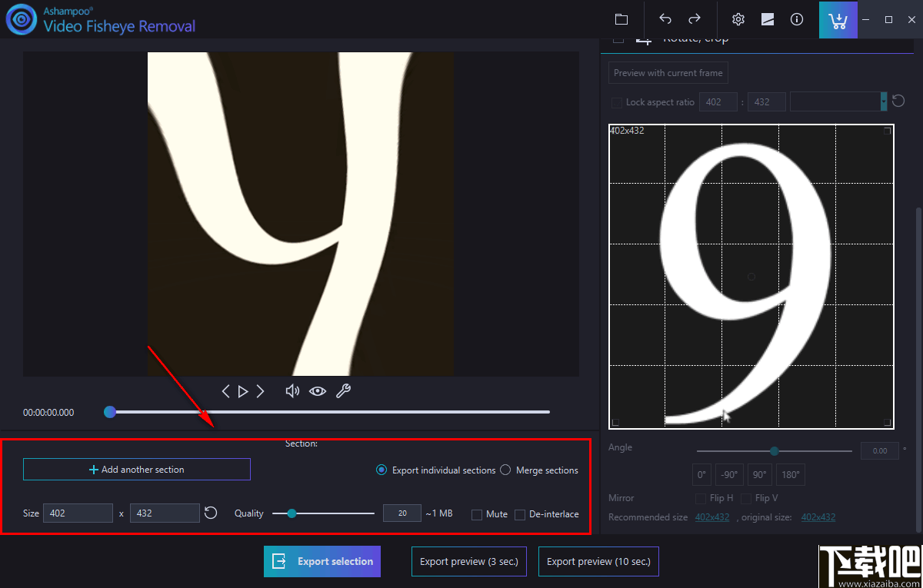Click the Export selection button

pyautogui.click(x=322, y=561)
